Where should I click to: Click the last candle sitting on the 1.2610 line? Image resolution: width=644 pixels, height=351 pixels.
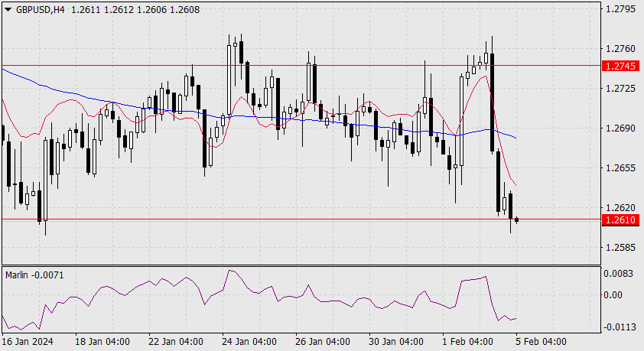tap(517, 220)
